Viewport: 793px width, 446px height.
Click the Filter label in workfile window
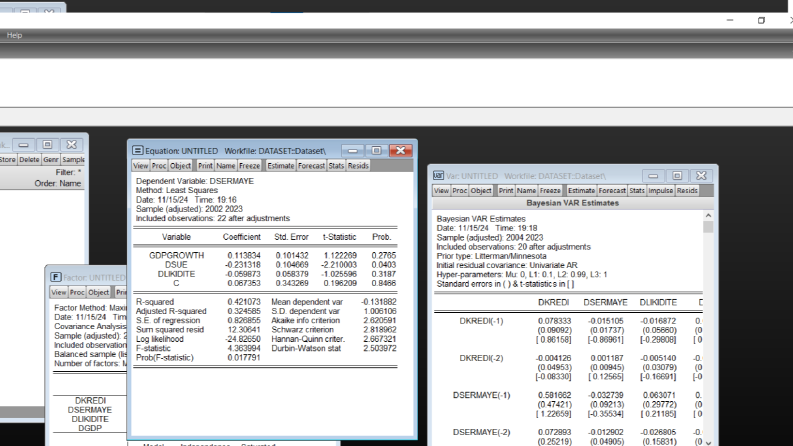pyautogui.click(x=68, y=172)
